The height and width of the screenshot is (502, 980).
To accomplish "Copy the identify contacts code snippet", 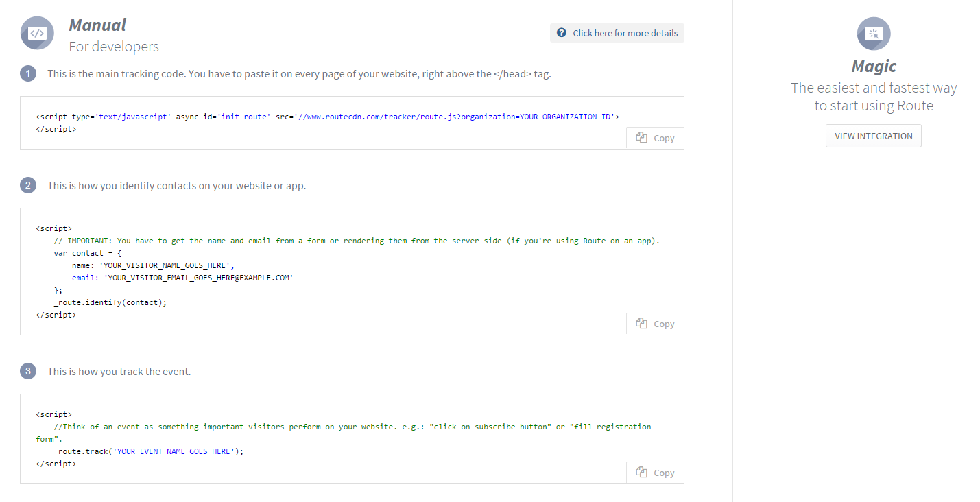I will click(655, 324).
